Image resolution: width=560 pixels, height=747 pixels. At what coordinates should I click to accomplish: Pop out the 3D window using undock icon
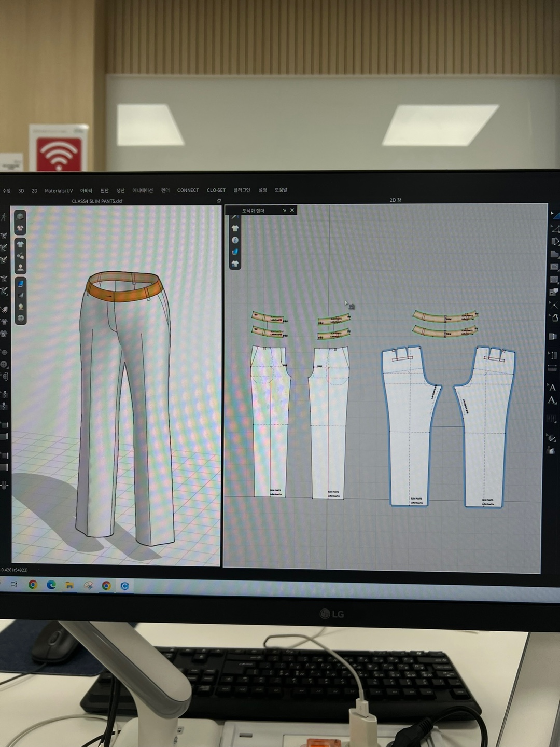pyautogui.click(x=219, y=201)
